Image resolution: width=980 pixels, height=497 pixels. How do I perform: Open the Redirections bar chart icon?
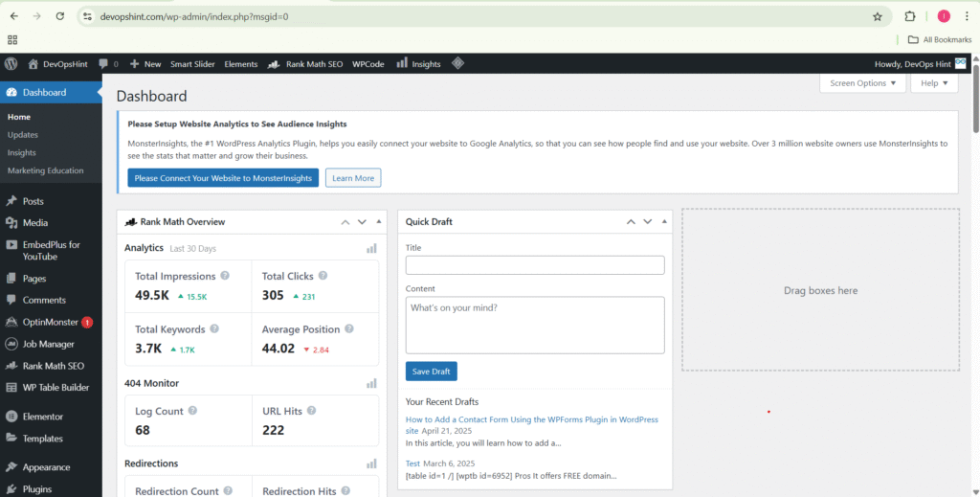click(x=372, y=463)
